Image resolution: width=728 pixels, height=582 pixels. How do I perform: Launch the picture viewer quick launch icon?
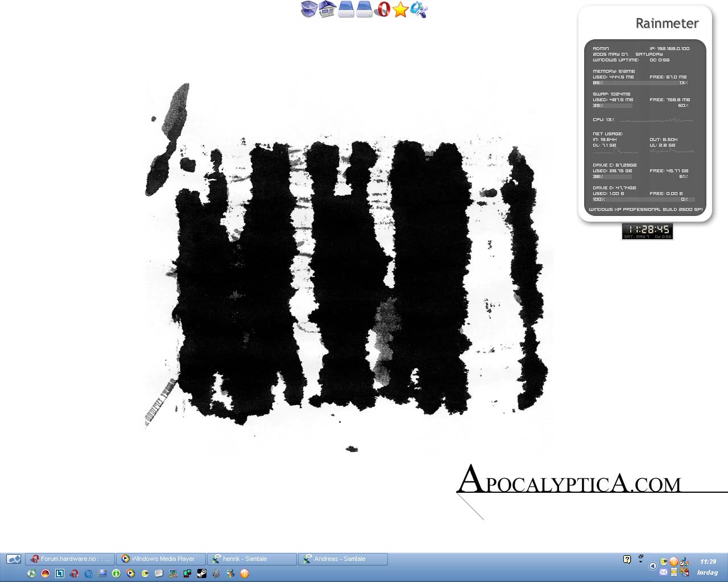102,573
